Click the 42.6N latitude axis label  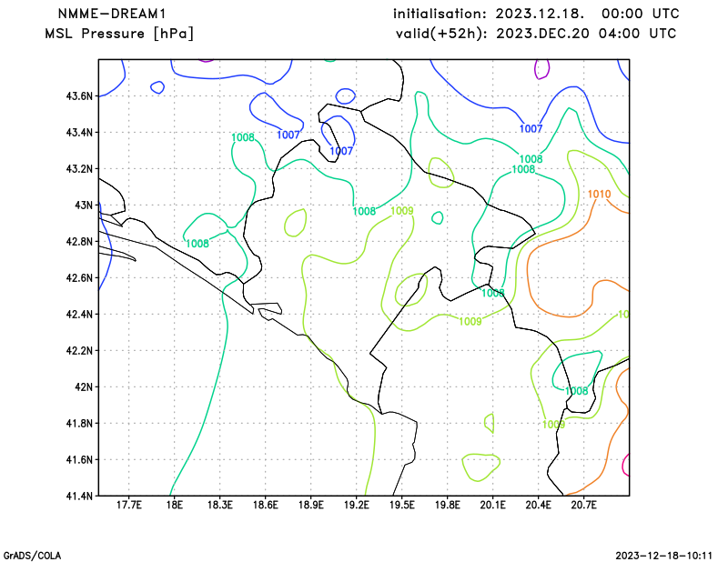tap(79, 278)
